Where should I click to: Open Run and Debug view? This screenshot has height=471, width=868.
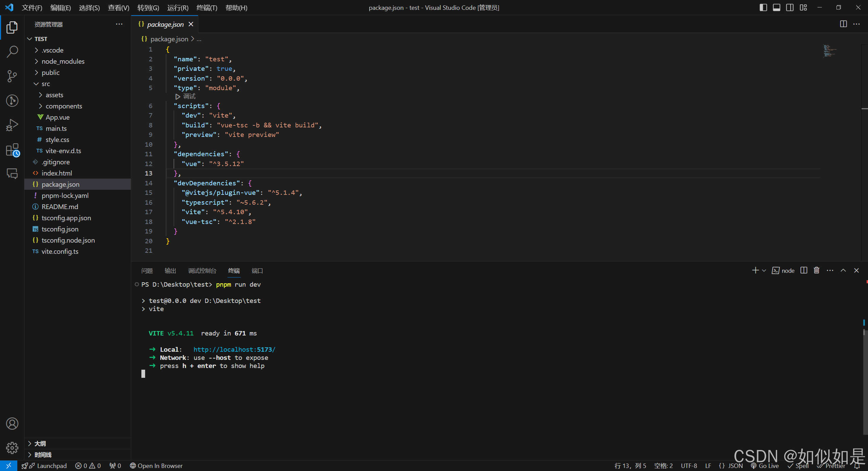[x=12, y=125]
